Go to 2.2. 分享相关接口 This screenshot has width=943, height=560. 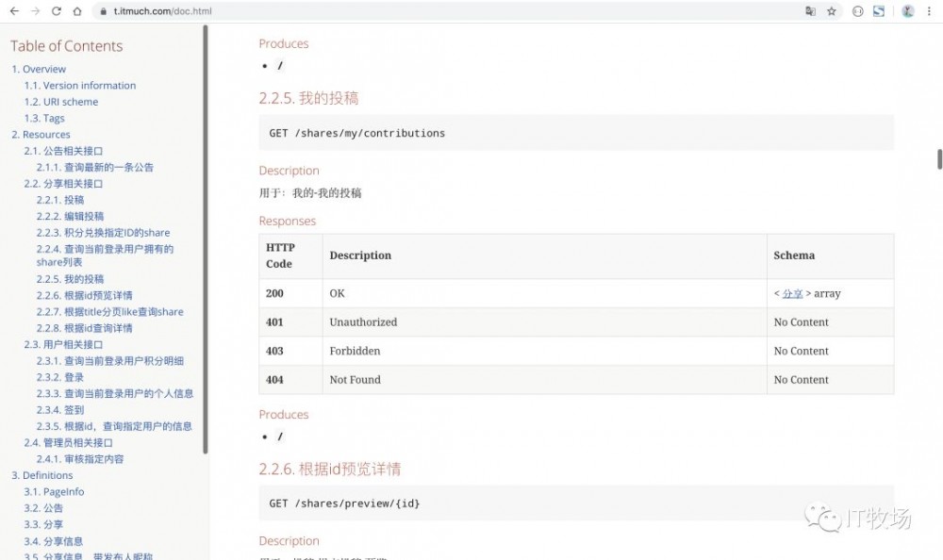tap(63, 184)
